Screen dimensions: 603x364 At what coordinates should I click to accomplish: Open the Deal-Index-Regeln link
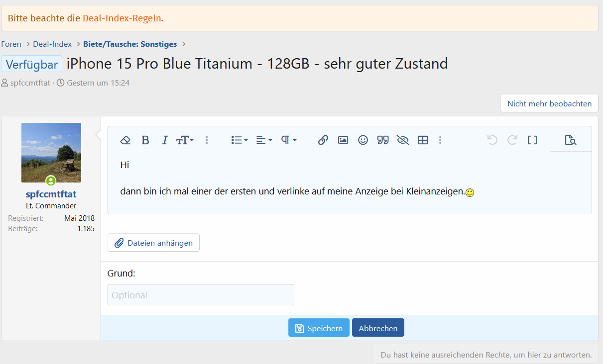coord(122,18)
